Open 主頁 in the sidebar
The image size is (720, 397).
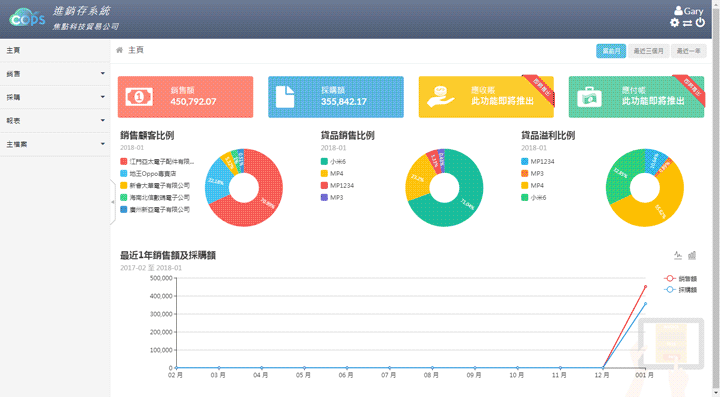(x=55, y=50)
